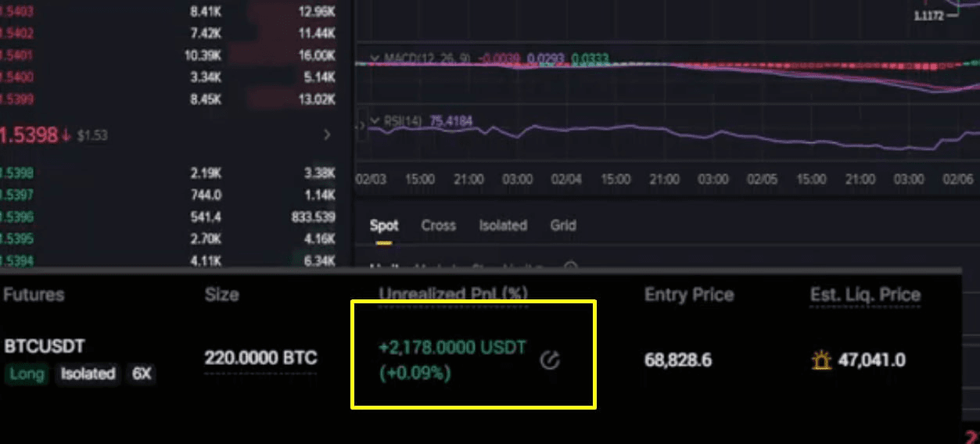Switch to the Spot tab
This screenshot has height=444, width=980.
tap(384, 226)
